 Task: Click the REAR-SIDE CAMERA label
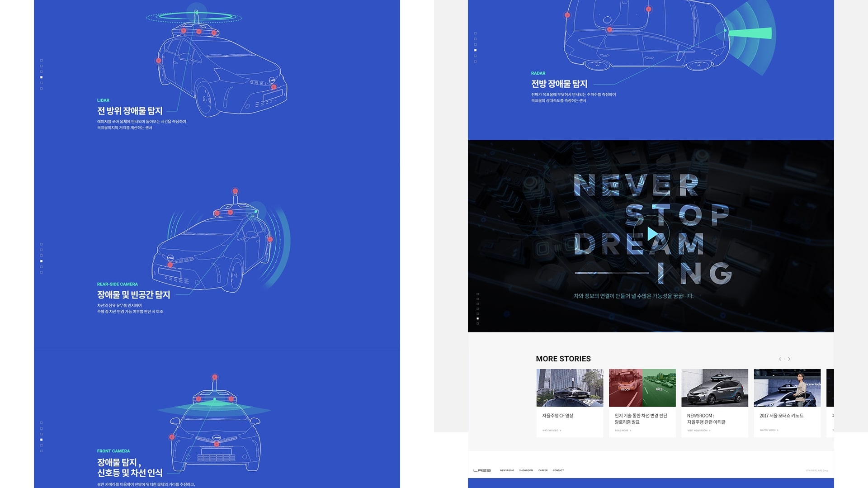118,284
